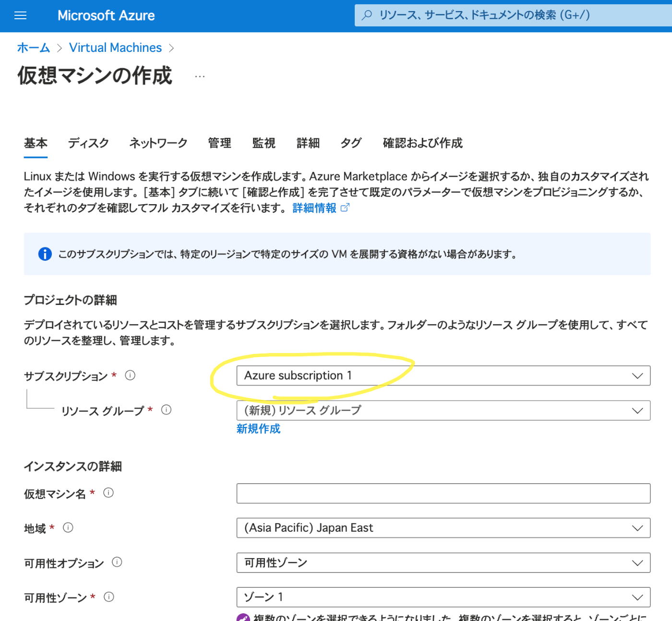Image resolution: width=672 pixels, height=621 pixels.
Task: Switch to the 監視 tab
Action: coord(264,143)
